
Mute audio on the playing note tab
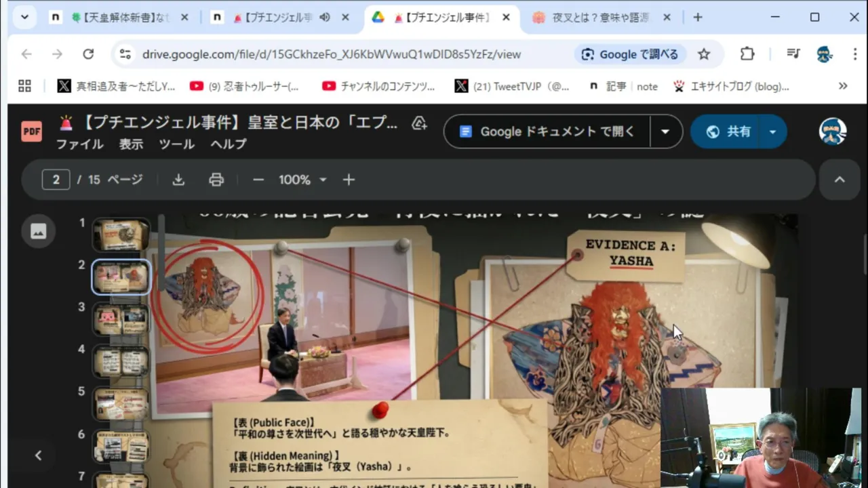pyautogui.click(x=325, y=18)
